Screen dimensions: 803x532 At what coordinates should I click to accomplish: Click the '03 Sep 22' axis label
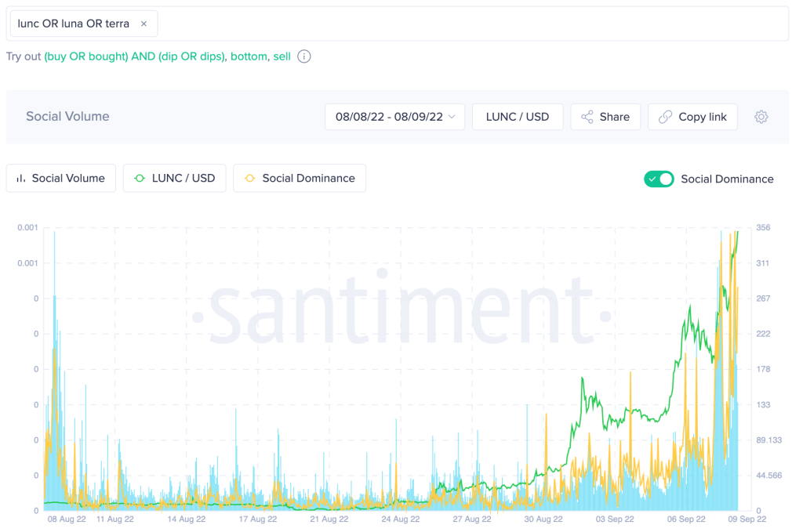point(615,519)
